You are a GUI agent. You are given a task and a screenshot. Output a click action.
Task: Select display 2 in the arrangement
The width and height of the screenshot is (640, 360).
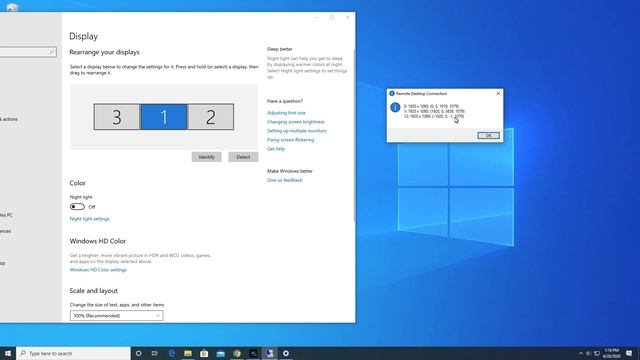point(211,117)
